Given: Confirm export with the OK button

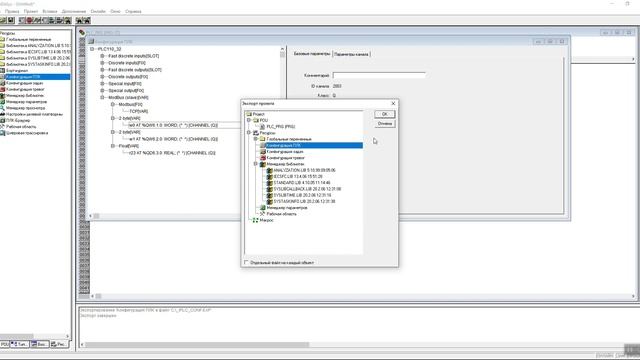Looking at the screenshot, I should [384, 114].
